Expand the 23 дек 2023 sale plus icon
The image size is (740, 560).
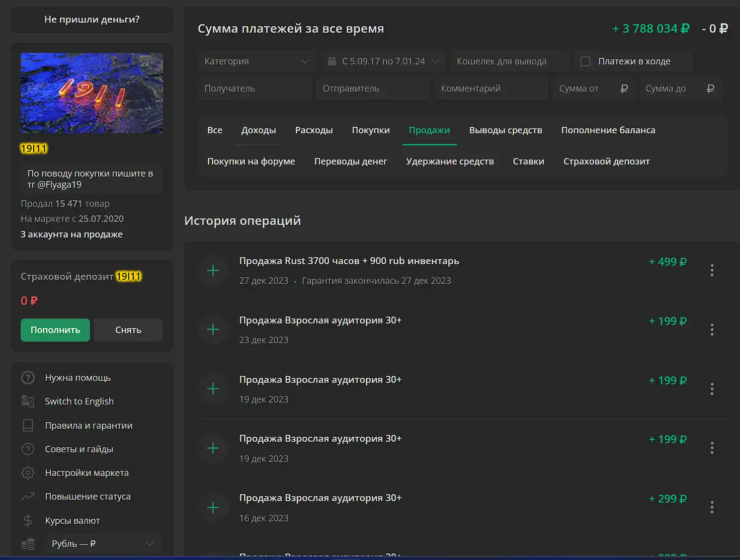coord(213,330)
